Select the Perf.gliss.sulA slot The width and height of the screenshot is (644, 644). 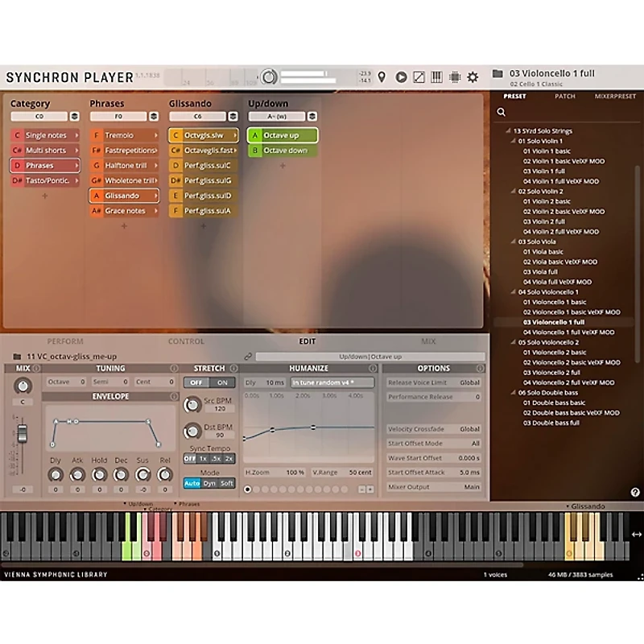click(204, 211)
